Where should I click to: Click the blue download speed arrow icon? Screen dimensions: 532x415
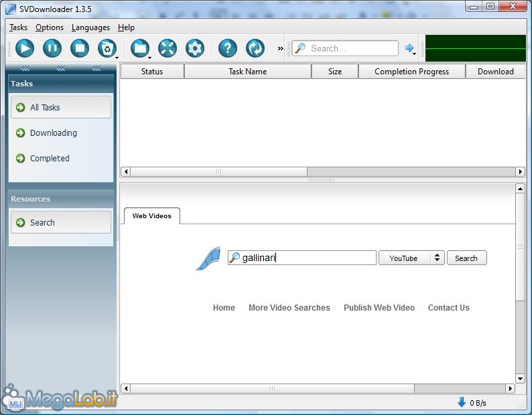click(462, 402)
